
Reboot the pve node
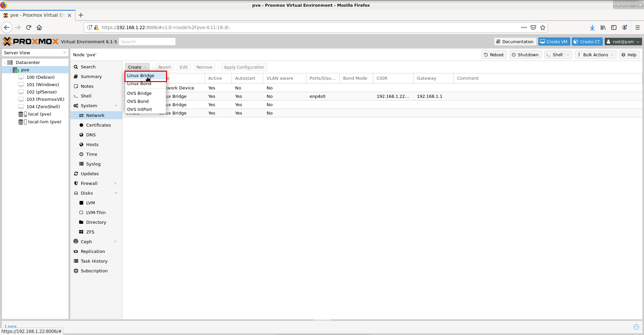[494, 55]
